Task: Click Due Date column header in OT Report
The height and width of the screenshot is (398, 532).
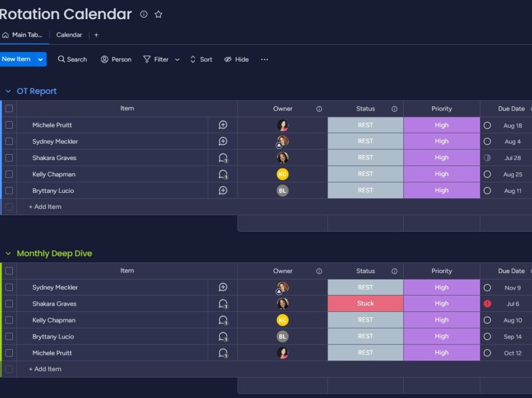Action: tap(511, 109)
